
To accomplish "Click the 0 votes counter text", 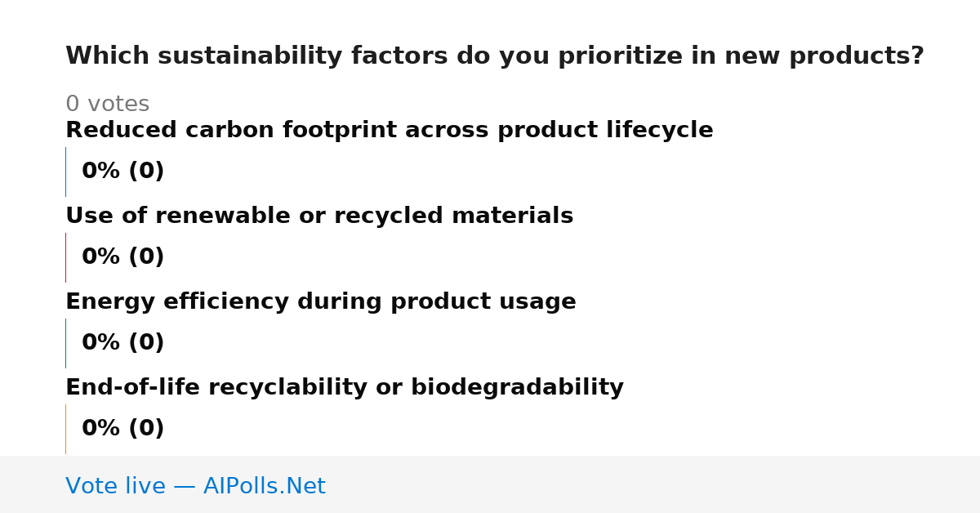I will 107,105.
